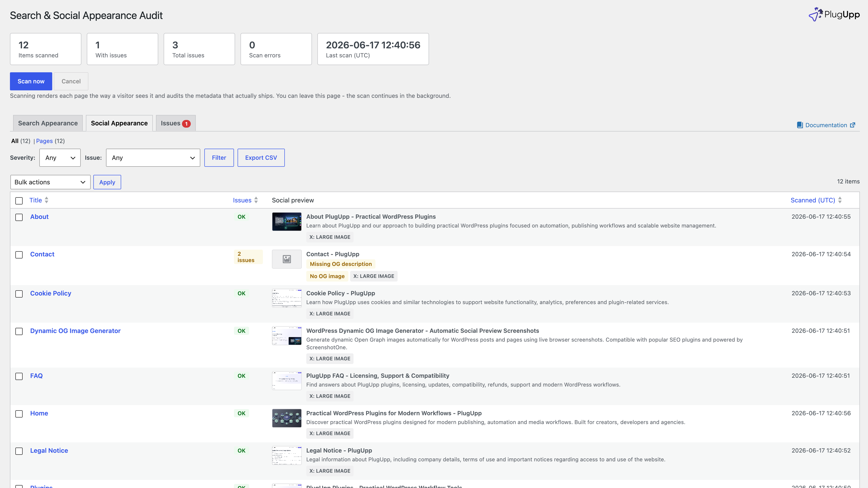The height and width of the screenshot is (488, 868).
Task: Click the OK status on the Home row
Action: tap(242, 413)
